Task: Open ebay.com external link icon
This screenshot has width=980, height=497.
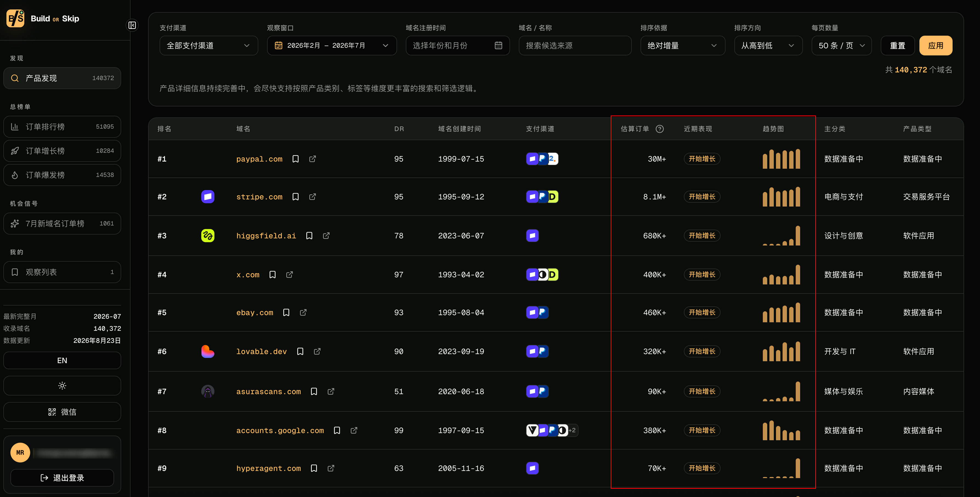Action: [303, 312]
